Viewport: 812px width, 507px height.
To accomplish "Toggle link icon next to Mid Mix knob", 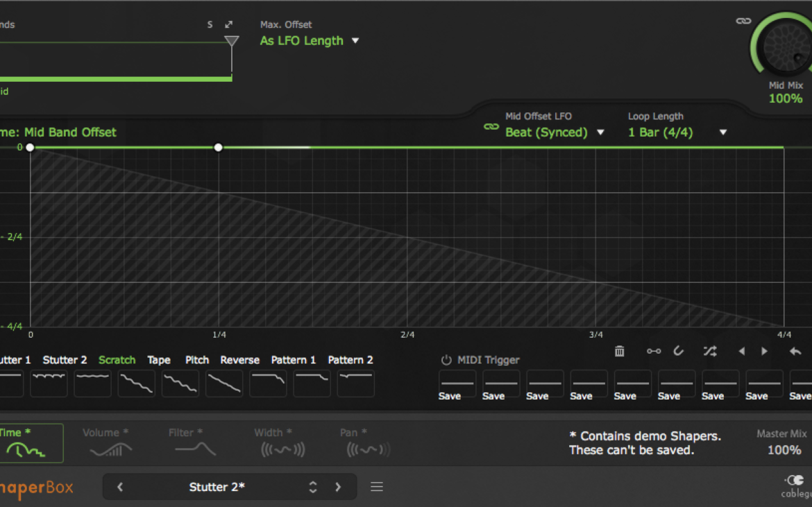I will tap(743, 21).
